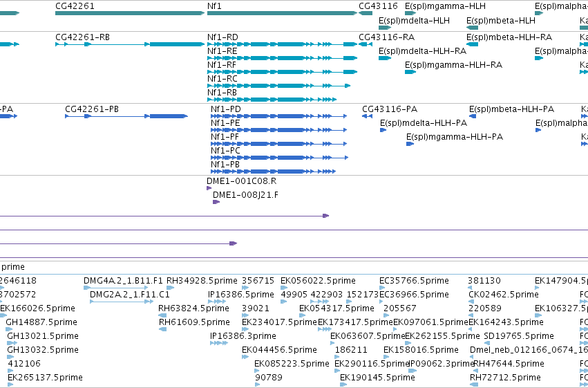Select E(spl)mgamma-HLH gene
The image size is (588, 388).
click(410, 13)
